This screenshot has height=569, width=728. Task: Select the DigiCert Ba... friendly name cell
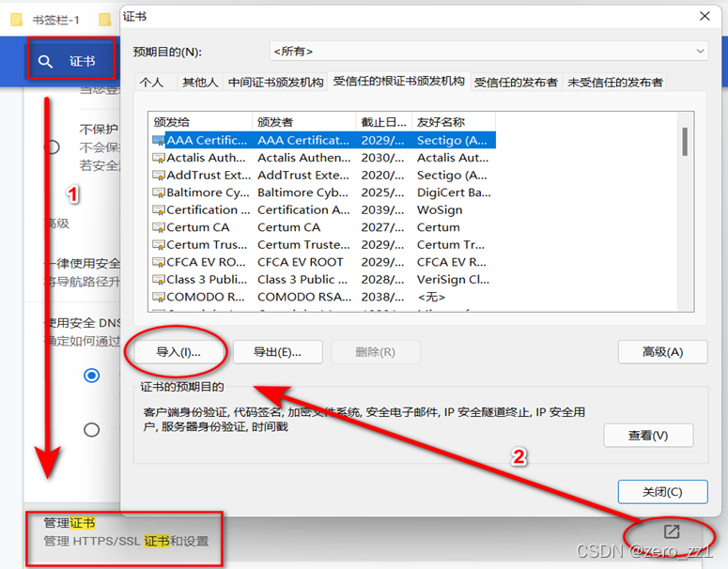[454, 192]
